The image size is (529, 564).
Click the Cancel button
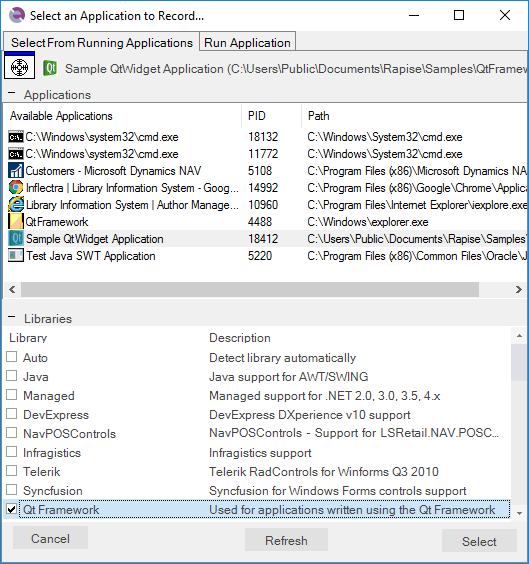pyautogui.click(x=50, y=538)
